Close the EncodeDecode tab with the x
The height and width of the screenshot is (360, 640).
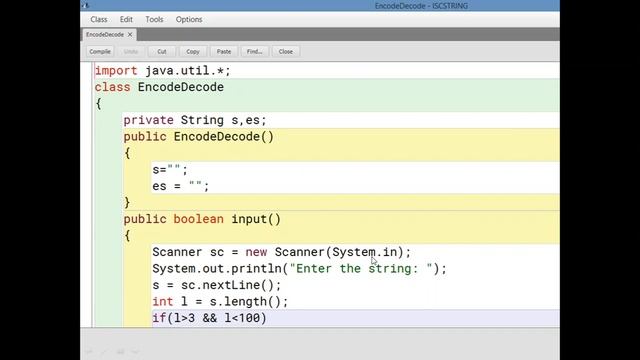click(130, 35)
